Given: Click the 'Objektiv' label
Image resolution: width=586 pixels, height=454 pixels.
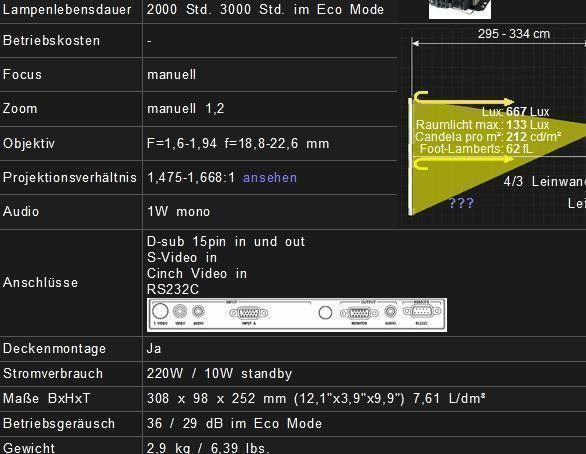Looking at the screenshot, I should pyautogui.click(x=29, y=143).
